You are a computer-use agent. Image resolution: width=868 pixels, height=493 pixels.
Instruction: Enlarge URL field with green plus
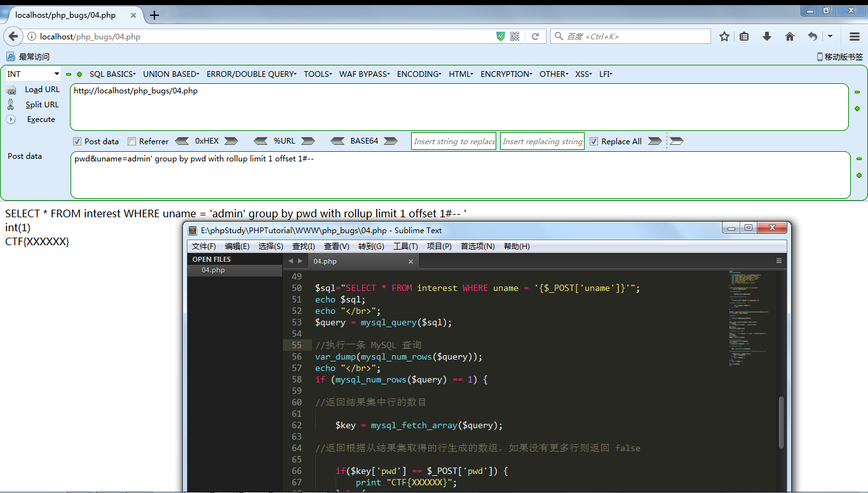[x=857, y=109]
